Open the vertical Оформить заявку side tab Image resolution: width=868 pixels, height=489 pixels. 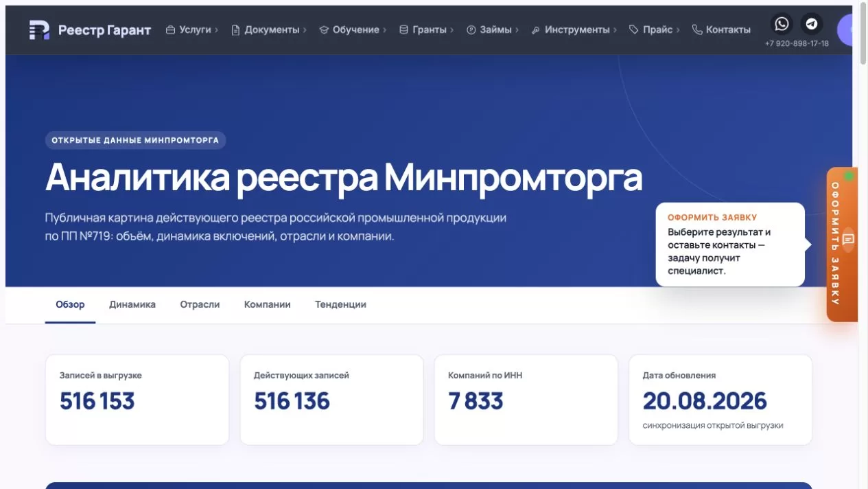[x=842, y=244]
